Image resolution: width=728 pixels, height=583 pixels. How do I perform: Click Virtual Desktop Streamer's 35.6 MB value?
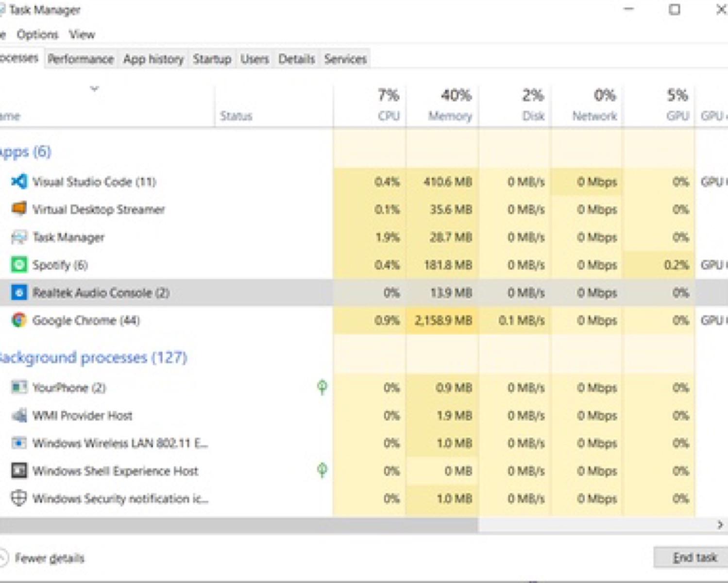pyautogui.click(x=451, y=209)
